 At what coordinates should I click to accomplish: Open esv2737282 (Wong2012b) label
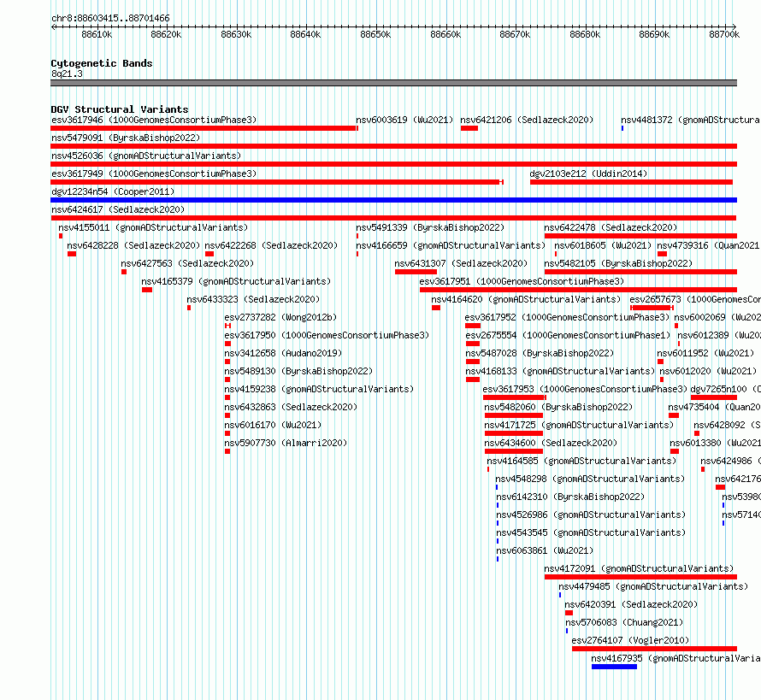coord(280,317)
